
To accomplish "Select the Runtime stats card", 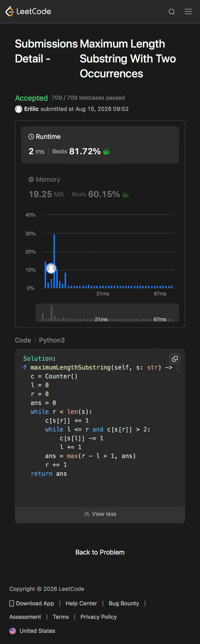I will pyautogui.click(x=100, y=145).
